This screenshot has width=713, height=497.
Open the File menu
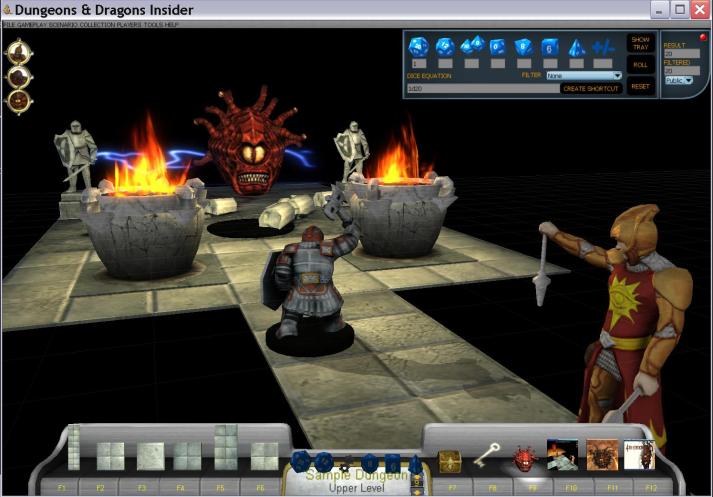pos(9,25)
